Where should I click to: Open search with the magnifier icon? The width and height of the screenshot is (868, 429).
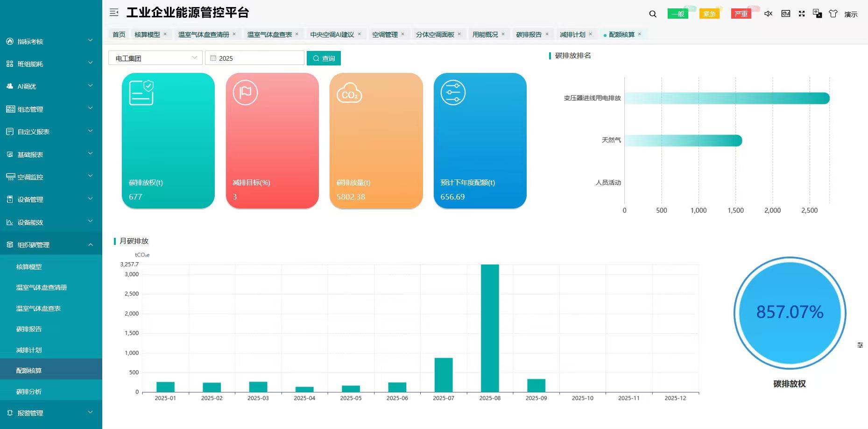pyautogui.click(x=652, y=14)
